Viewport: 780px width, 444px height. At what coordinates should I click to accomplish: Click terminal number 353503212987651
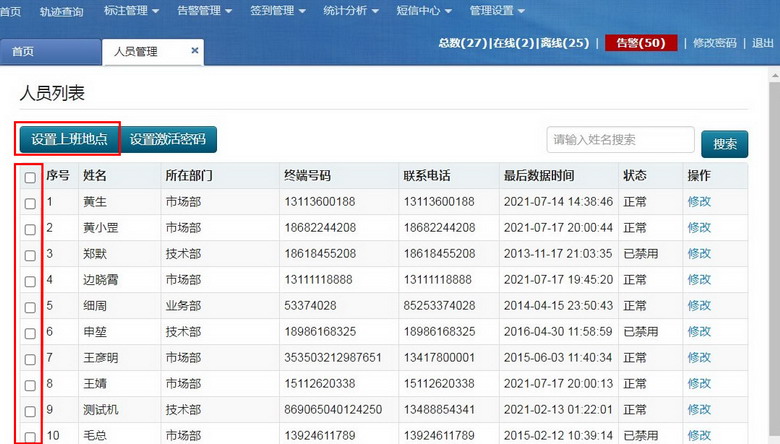coord(333,357)
